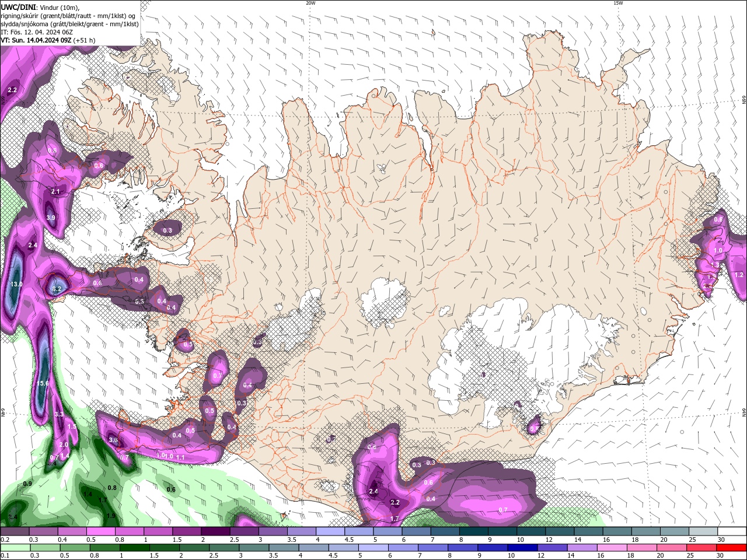
Task: Click the '15.6' precipitation value label
Action: point(43,383)
